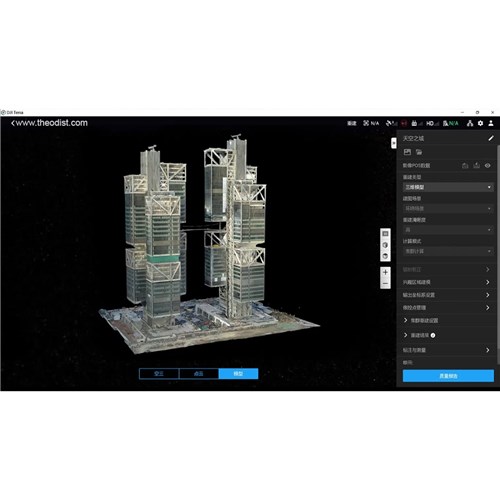Screen dimensions: 500x500
Task: Click the check mark beside 重建结果
Action: click(x=433, y=335)
